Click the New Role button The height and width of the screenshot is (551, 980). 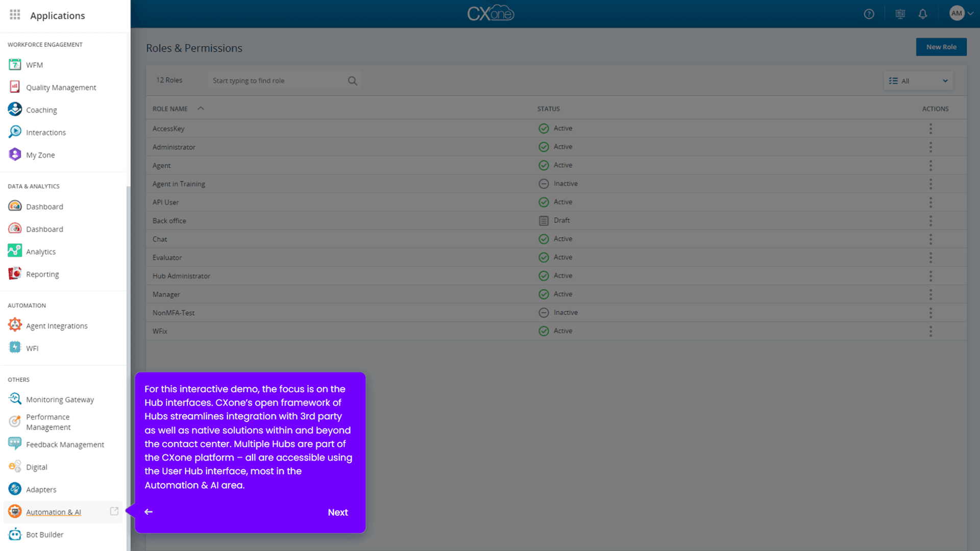pyautogui.click(x=941, y=47)
